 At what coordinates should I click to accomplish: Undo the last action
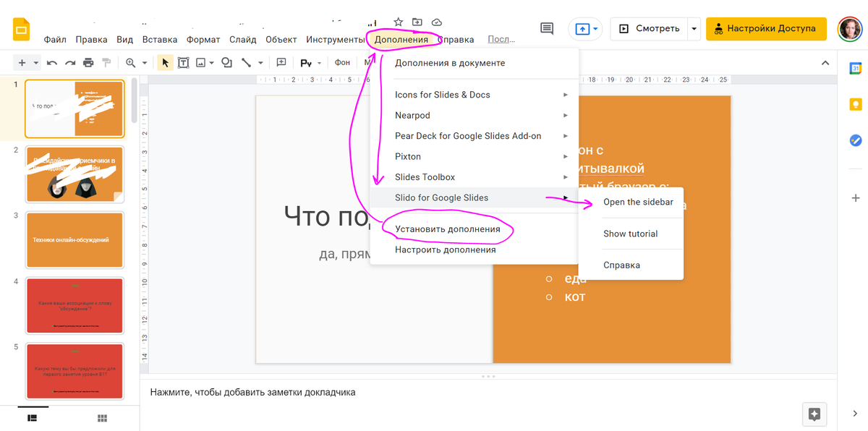[52, 63]
